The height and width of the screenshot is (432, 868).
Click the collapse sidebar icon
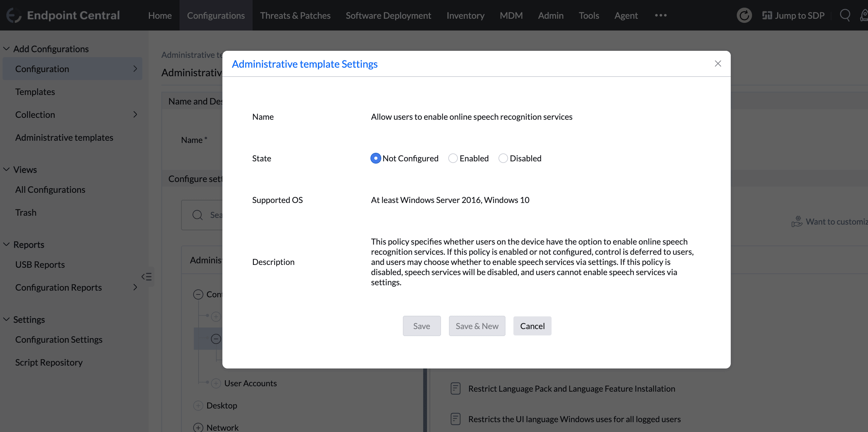[147, 276]
